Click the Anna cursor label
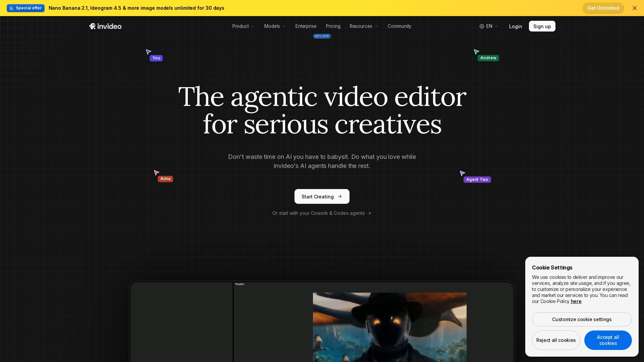Image resolution: width=644 pixels, height=362 pixels. pos(165,179)
